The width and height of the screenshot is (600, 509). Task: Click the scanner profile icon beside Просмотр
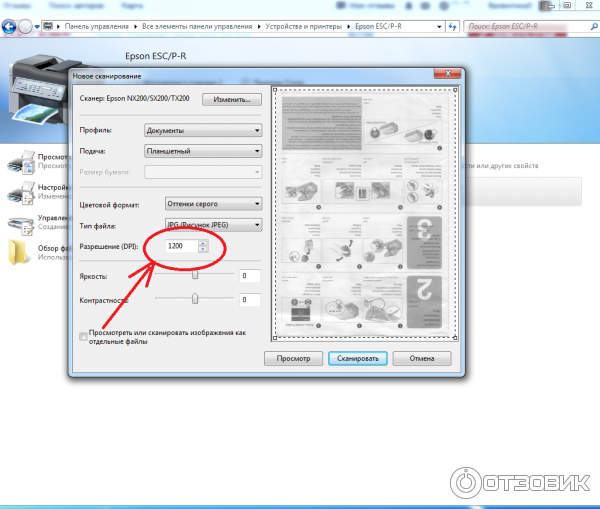coord(19,161)
